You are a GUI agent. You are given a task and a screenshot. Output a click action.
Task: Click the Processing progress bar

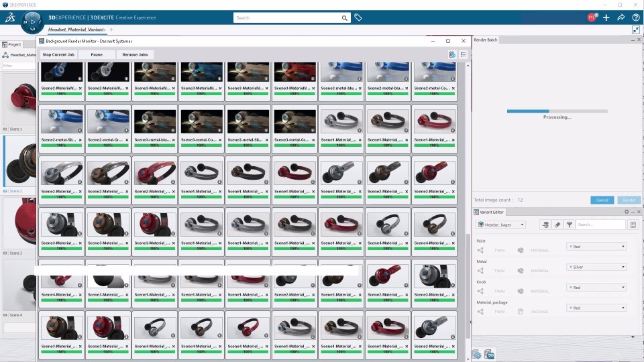point(557,111)
